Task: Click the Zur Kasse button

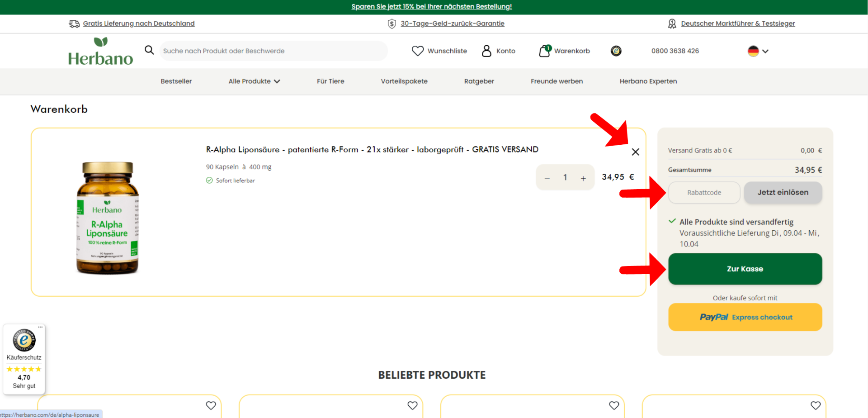Action: coord(745,269)
